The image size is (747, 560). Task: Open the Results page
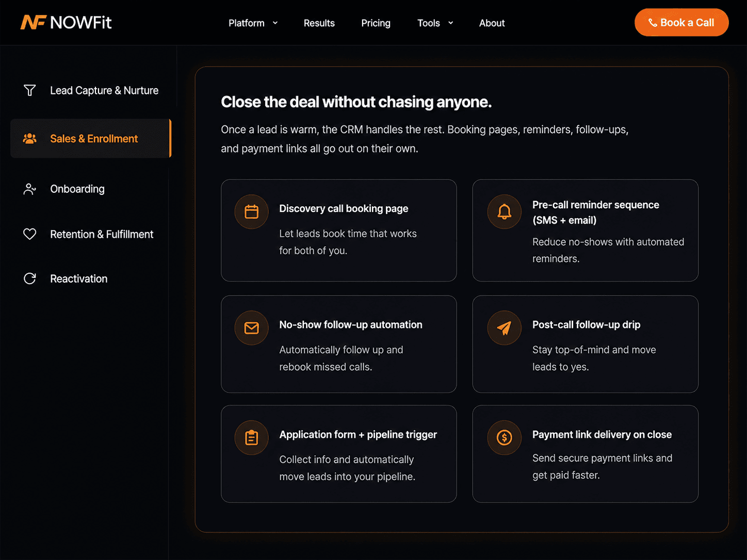pos(319,23)
